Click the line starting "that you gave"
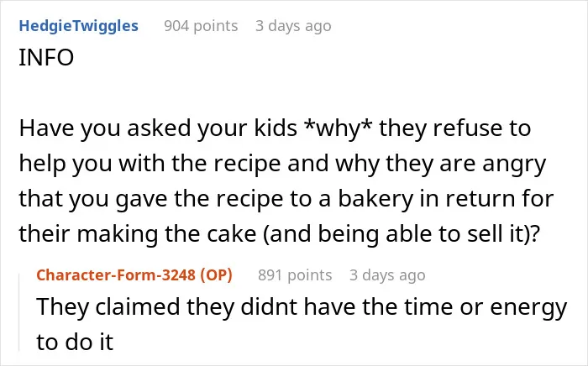The width and height of the screenshot is (588, 366). point(286,199)
